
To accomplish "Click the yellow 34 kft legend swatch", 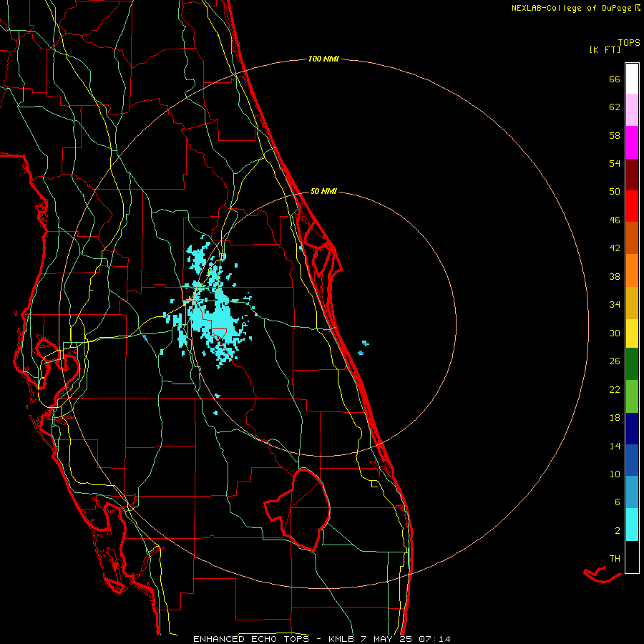I will coord(632,333).
